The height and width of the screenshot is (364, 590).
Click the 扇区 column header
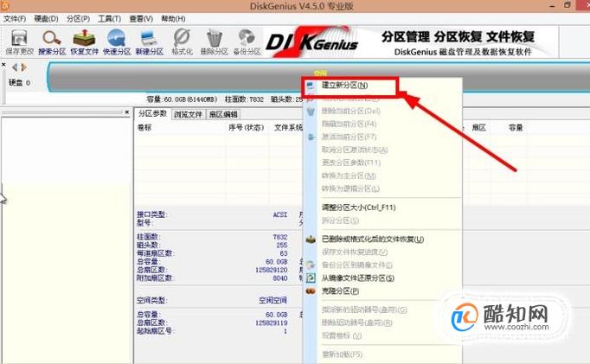tap(479, 128)
